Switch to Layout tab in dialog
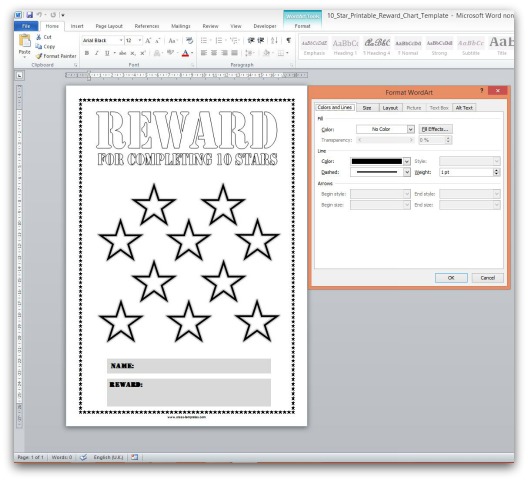528x481 pixels. click(390, 108)
